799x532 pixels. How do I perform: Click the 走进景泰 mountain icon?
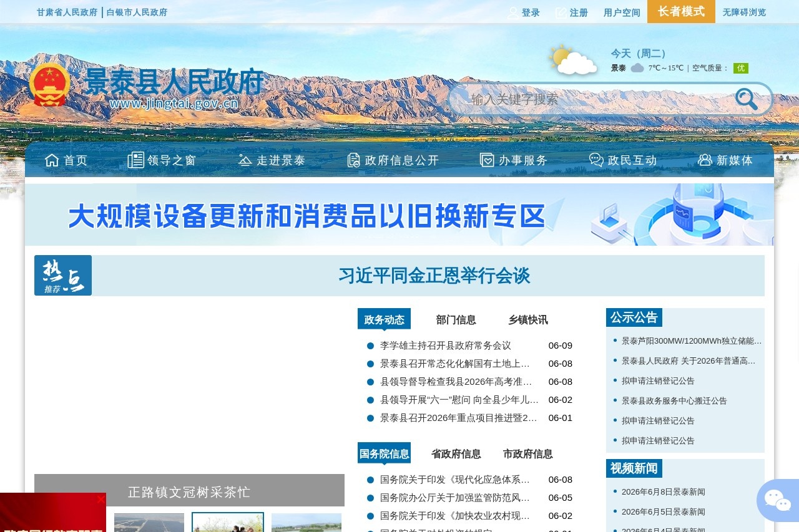[245, 160]
